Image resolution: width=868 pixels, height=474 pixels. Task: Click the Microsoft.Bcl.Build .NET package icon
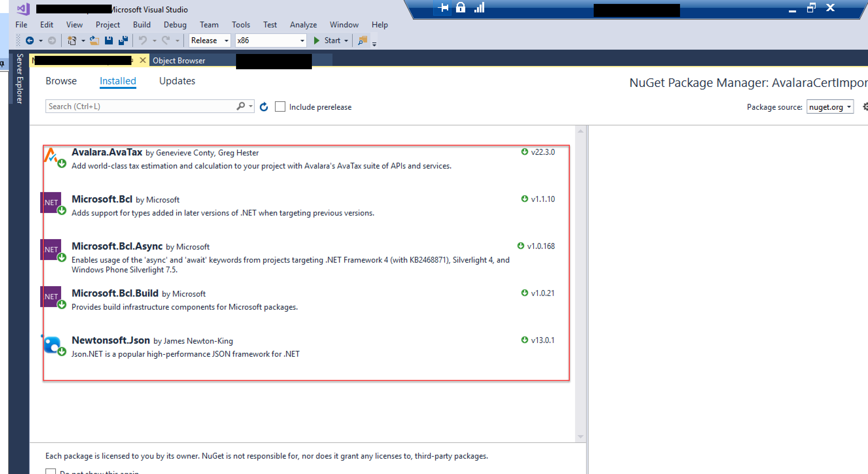click(51, 297)
